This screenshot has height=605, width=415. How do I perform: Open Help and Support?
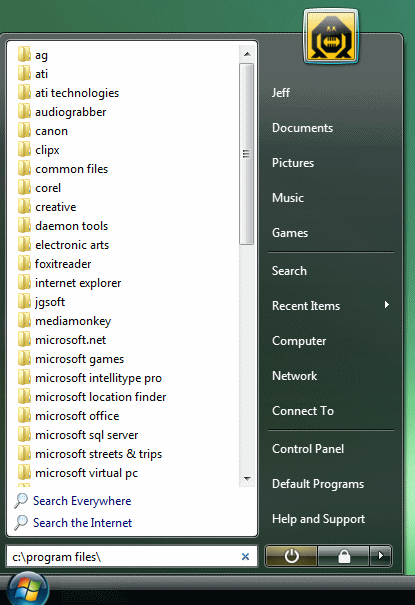(318, 519)
